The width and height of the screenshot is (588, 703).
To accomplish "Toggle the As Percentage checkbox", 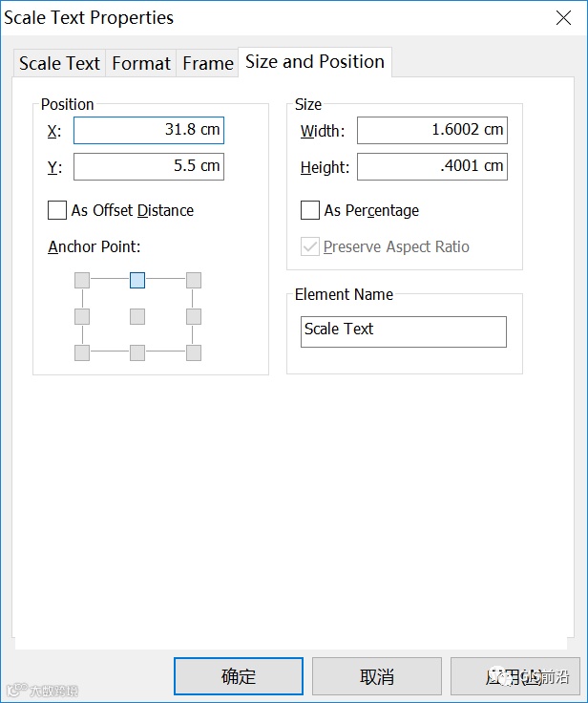I will tap(310, 210).
